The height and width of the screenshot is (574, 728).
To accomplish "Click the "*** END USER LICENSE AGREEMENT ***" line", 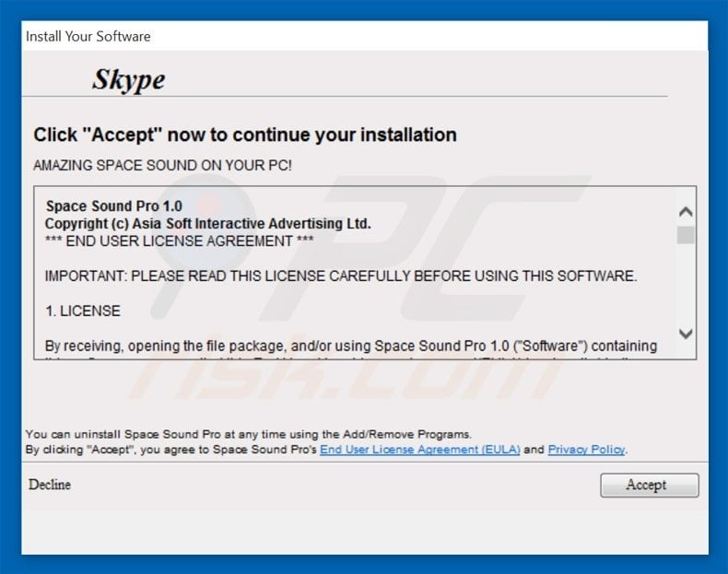I will [x=179, y=241].
